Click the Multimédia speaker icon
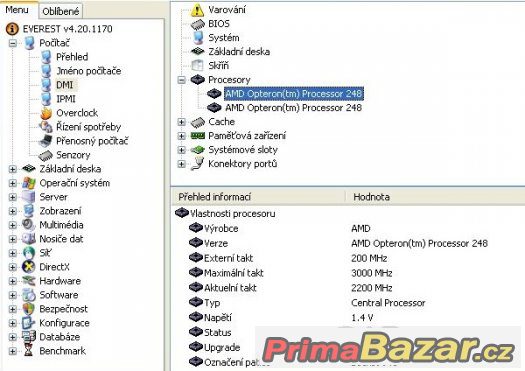Image resolution: width=525 pixels, height=371 pixels. pyautogui.click(x=29, y=225)
